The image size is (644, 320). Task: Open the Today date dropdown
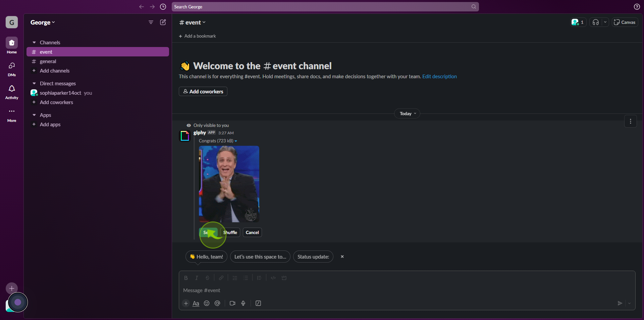pyautogui.click(x=407, y=113)
